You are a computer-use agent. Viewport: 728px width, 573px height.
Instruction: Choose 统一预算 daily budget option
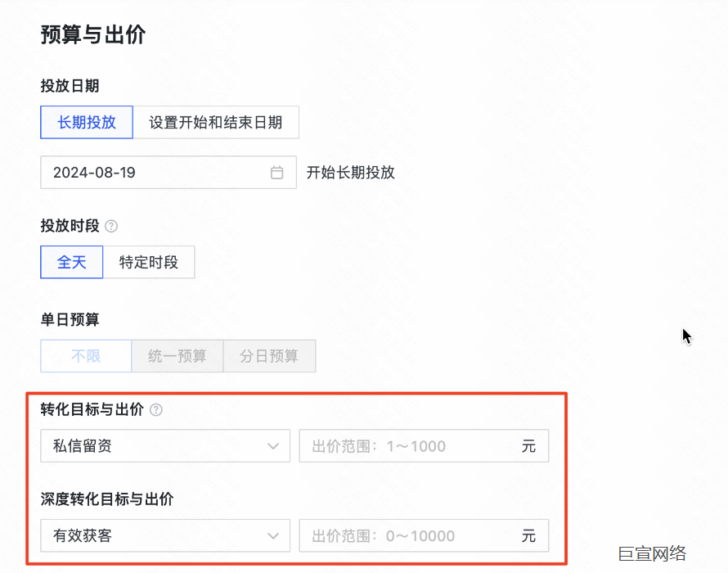click(x=177, y=356)
